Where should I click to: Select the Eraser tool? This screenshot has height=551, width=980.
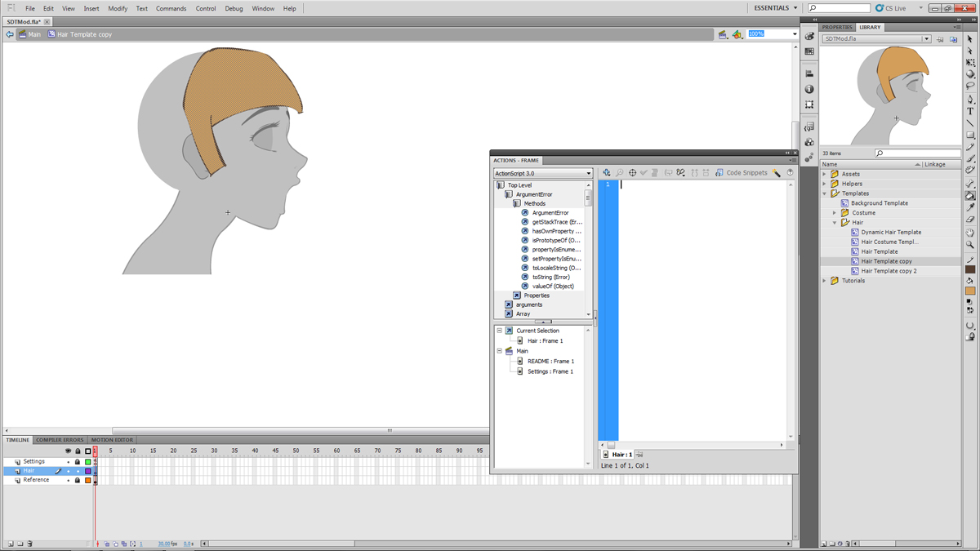[970, 220]
